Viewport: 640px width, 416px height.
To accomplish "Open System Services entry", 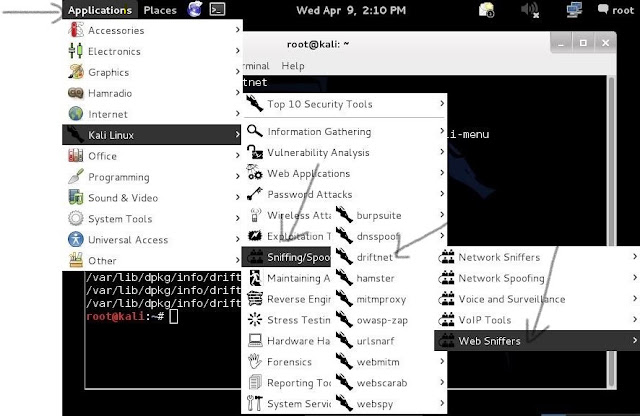I will click(x=287, y=404).
